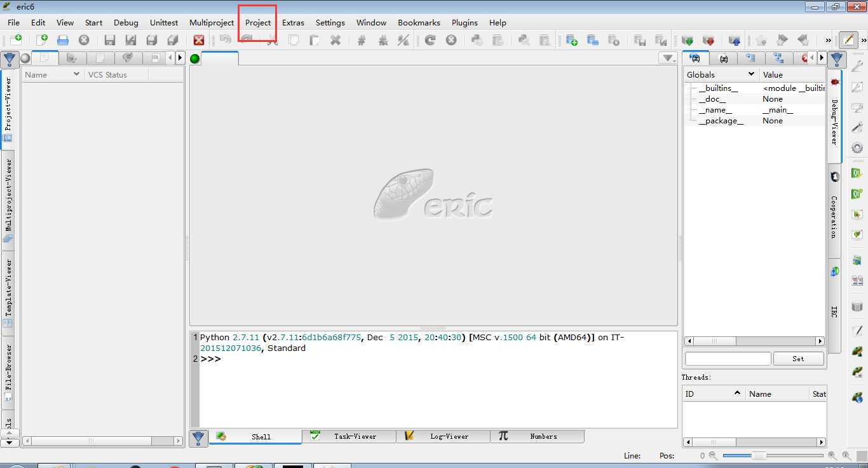
Task: Select the __builtins__ variable row
Action: pos(754,88)
